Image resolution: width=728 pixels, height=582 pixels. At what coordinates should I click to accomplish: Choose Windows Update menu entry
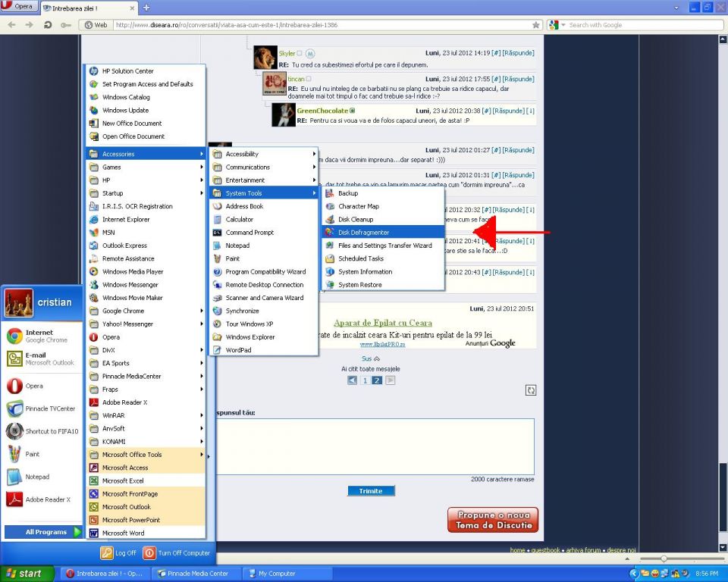(146, 110)
